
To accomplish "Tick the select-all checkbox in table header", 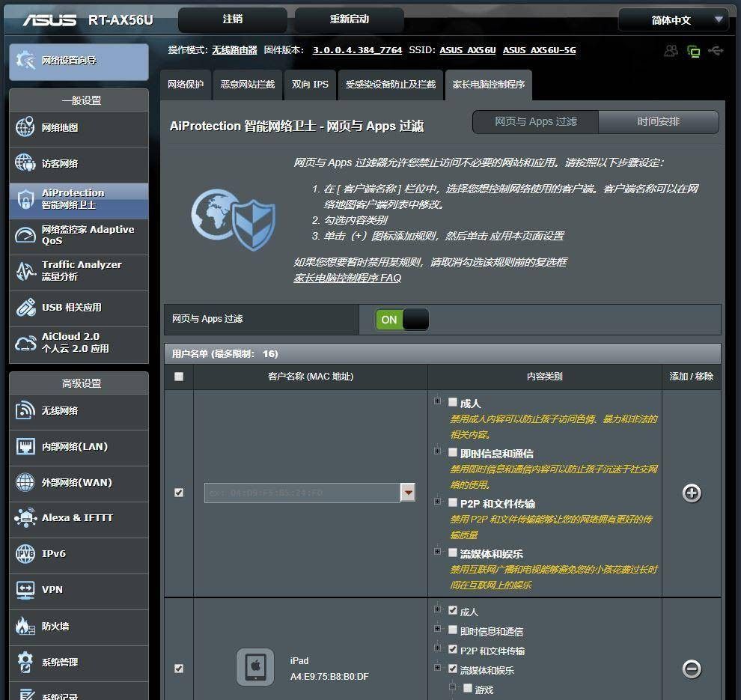I will pyautogui.click(x=178, y=377).
